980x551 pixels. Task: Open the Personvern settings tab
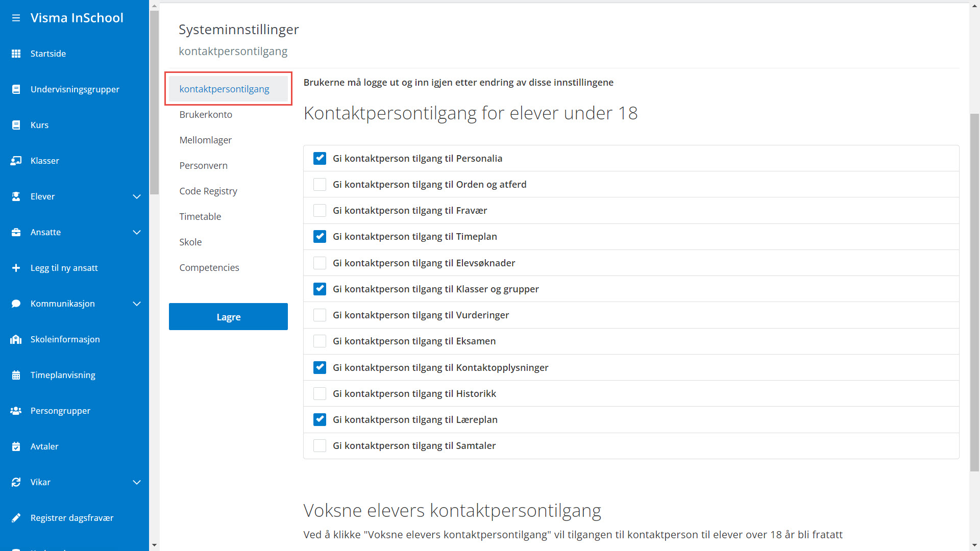tap(203, 166)
